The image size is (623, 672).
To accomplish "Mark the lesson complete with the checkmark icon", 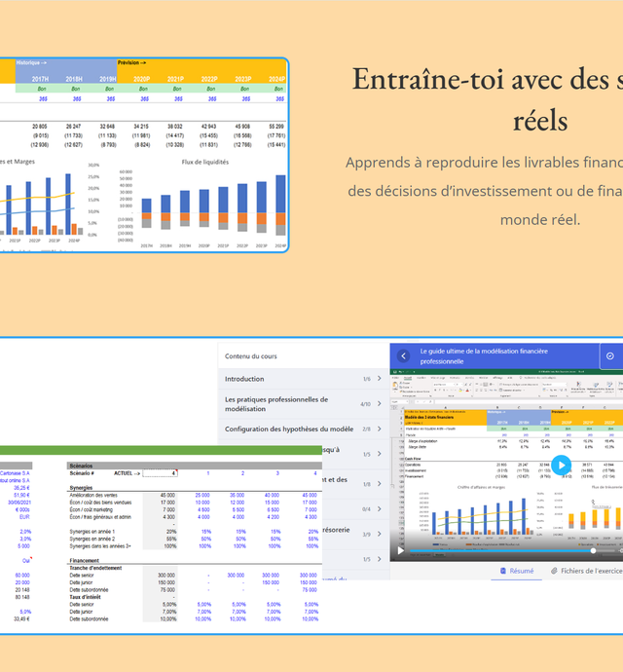I will click(x=610, y=355).
